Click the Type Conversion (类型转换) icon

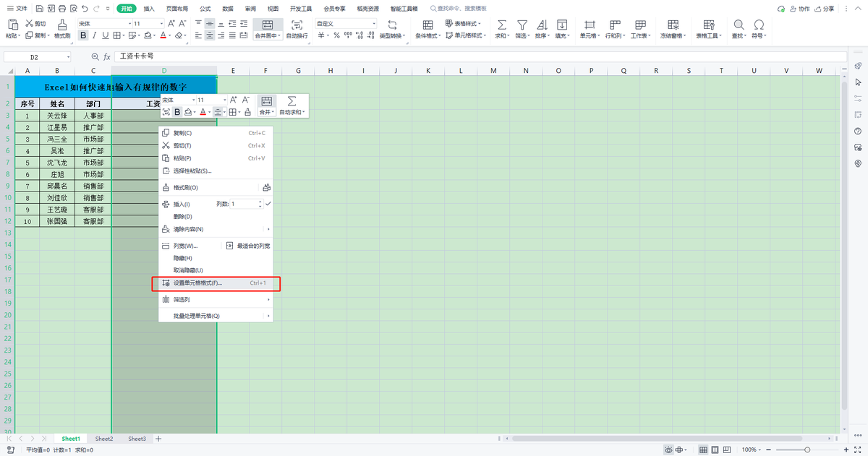(393, 25)
